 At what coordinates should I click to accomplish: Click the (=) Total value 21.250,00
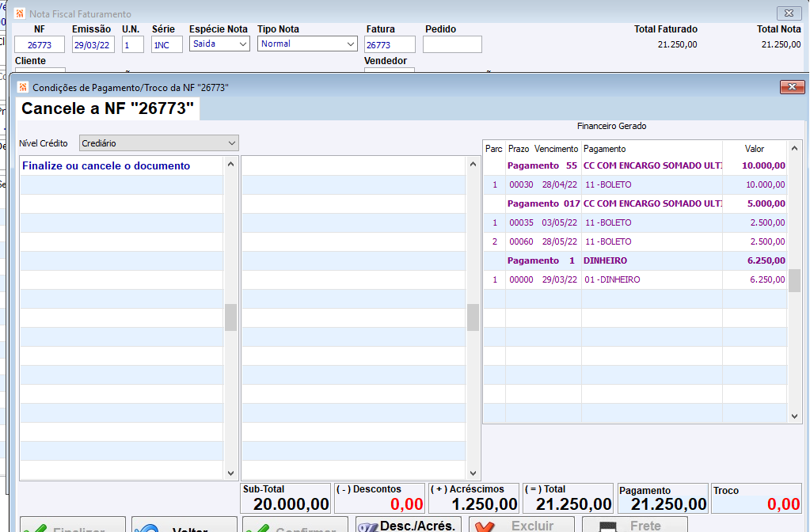click(573, 504)
